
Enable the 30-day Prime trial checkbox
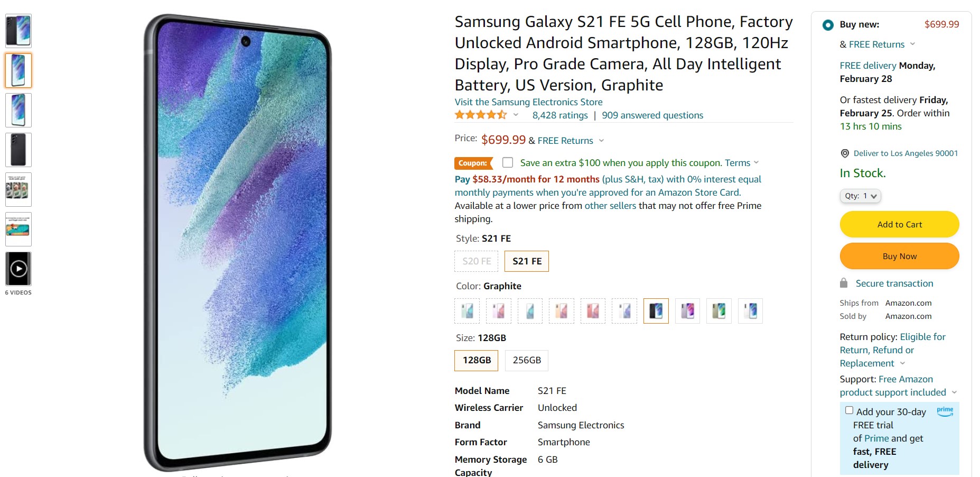[x=849, y=410]
